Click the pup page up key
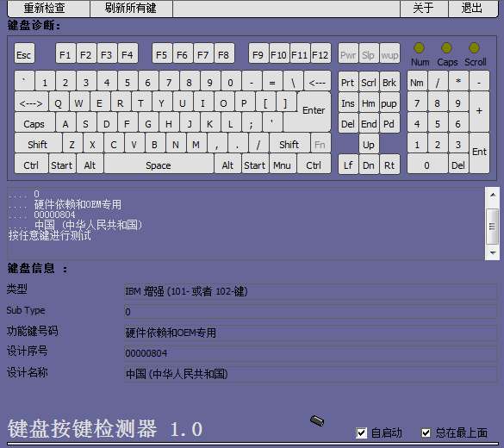The height and width of the screenshot is (448, 504). 389,102
